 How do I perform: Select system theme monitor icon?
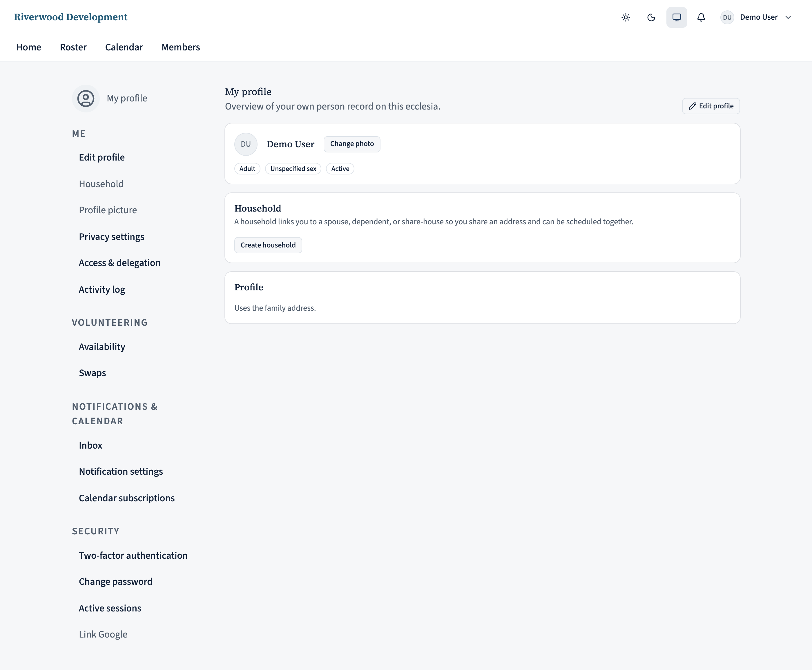(x=677, y=17)
